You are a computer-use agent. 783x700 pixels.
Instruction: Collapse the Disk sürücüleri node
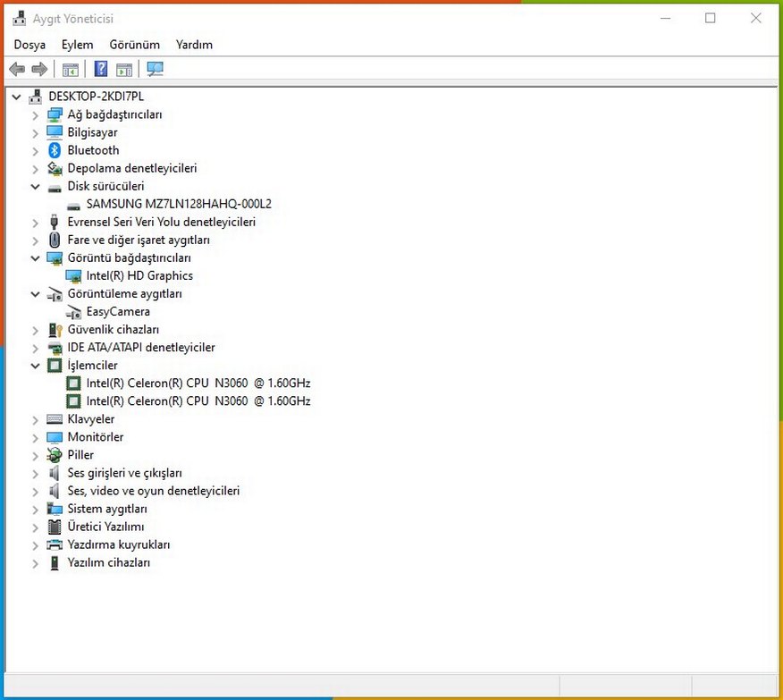point(35,186)
